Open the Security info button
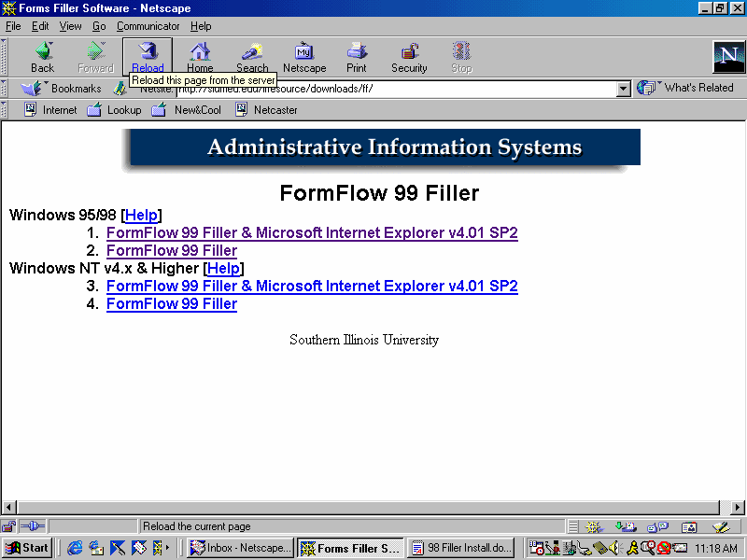Viewport: 747px width, 560px height. coord(409,57)
